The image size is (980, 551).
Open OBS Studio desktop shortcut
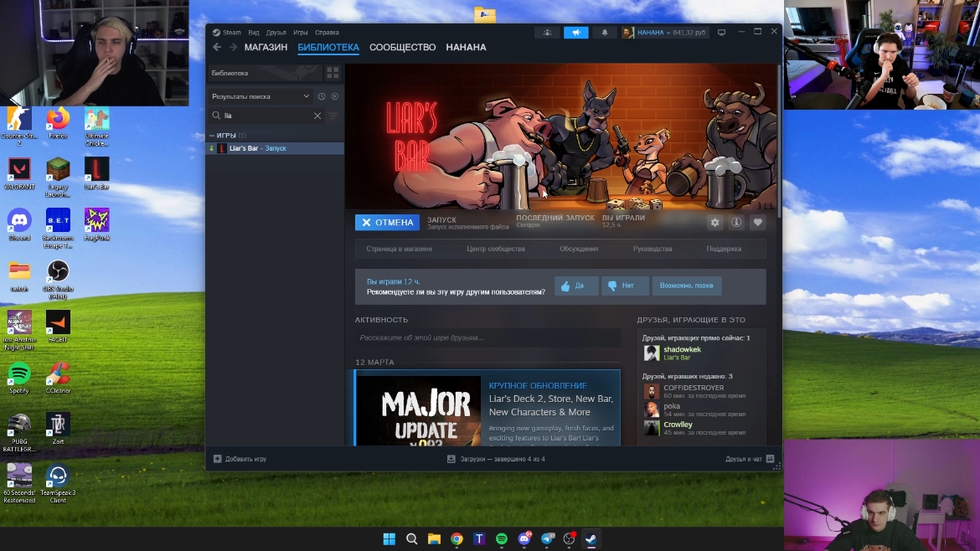[58, 280]
